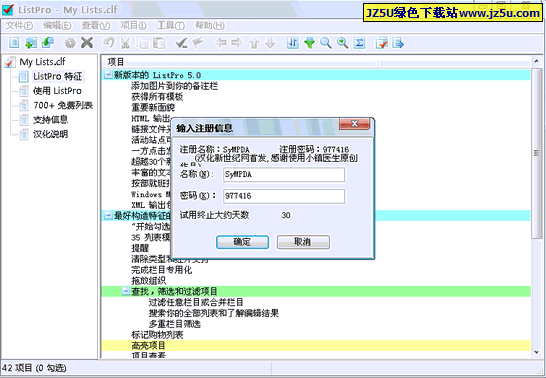Click the 取消 button
This screenshot has height=378, width=546.
pos(303,242)
